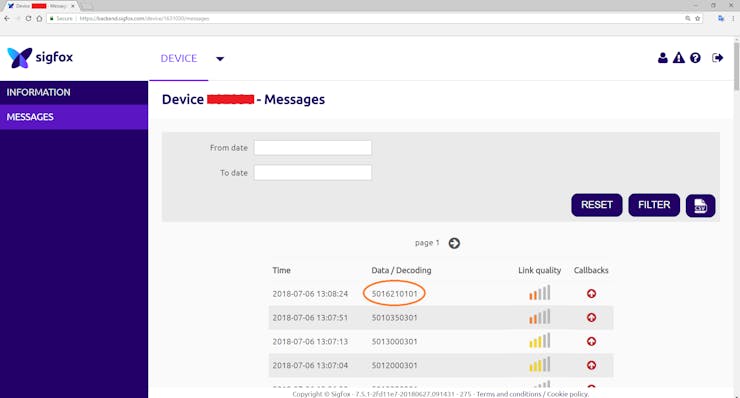Select INFORMATION in the sidebar
740x398 pixels.
click(74, 93)
